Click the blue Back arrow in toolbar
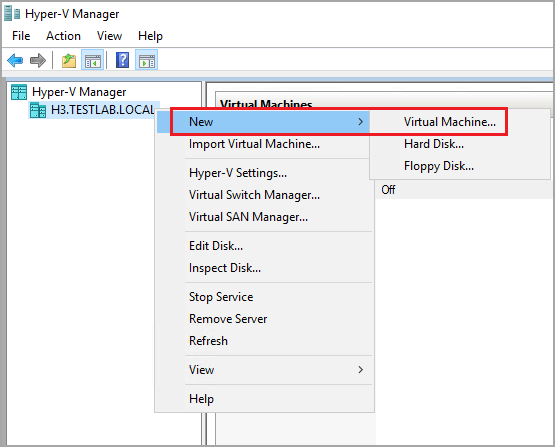 tap(15, 61)
